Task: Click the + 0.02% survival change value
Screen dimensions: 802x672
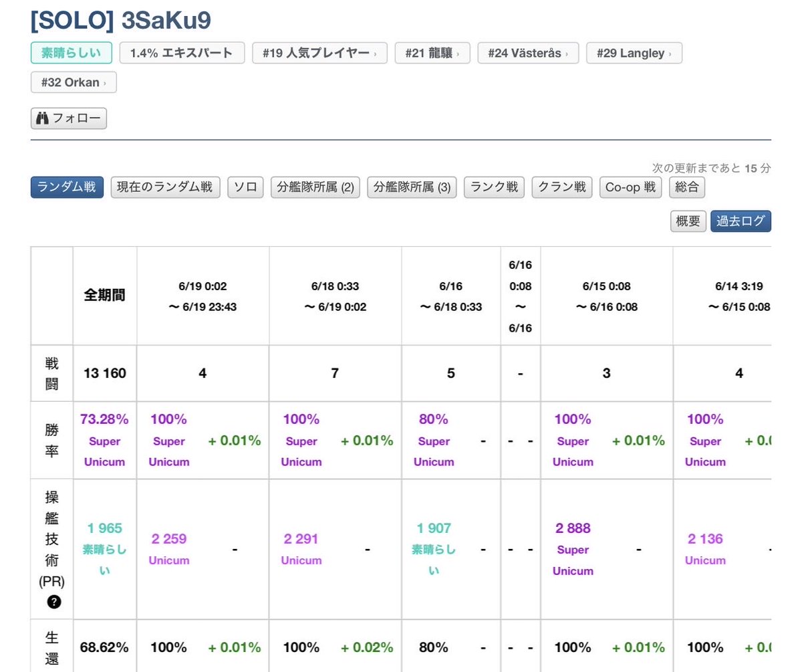Action: coord(367,647)
